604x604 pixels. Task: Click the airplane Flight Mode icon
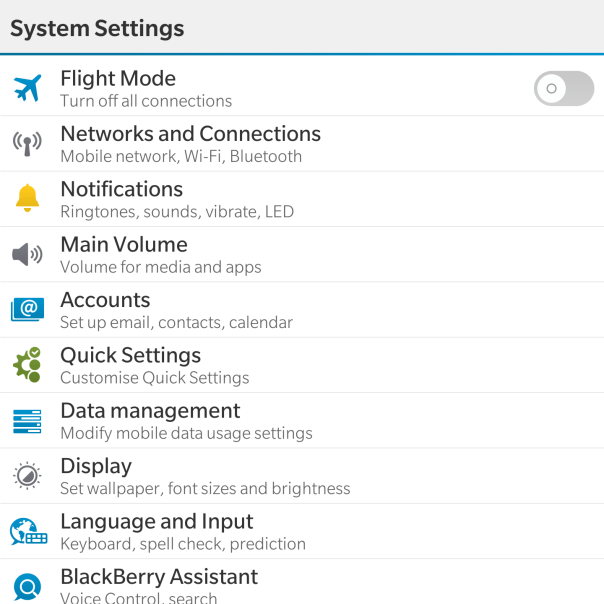[27, 88]
